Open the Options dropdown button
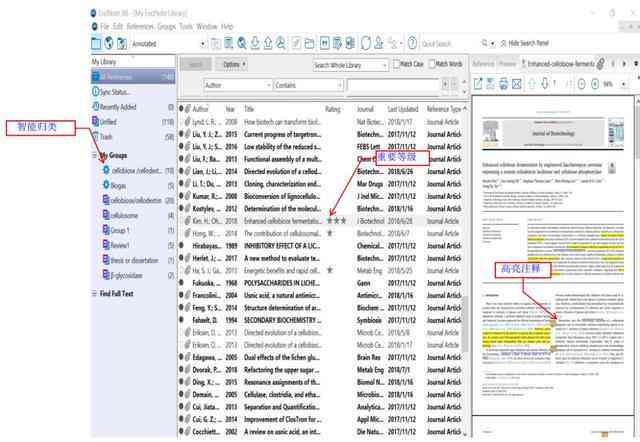This screenshot has width=640, height=442. coord(233,64)
